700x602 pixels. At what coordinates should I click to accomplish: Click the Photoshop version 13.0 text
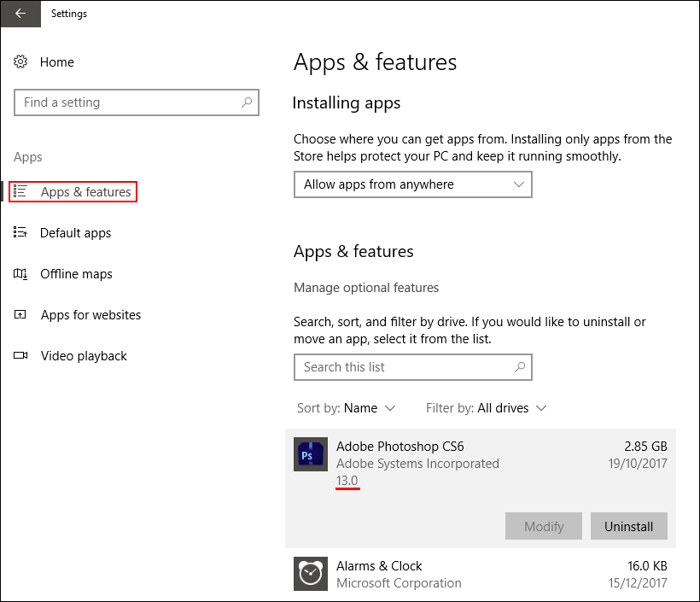point(347,481)
